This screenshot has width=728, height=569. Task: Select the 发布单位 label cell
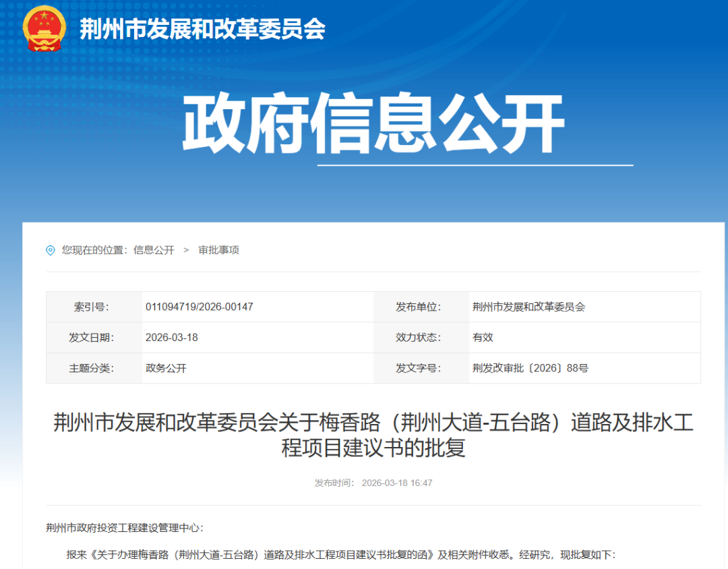(421, 306)
